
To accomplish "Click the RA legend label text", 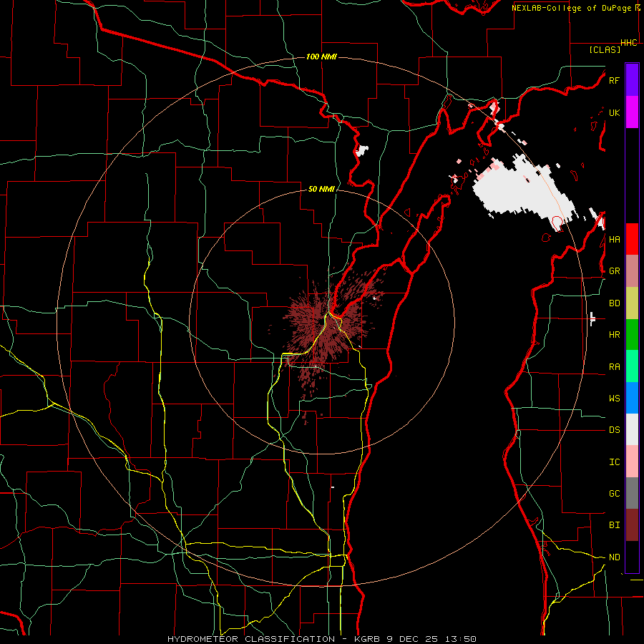I will pyautogui.click(x=614, y=367).
